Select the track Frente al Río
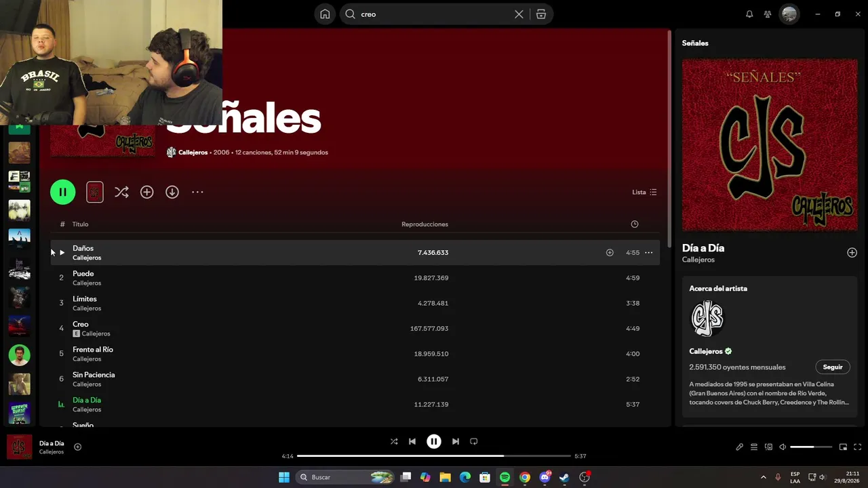The height and width of the screenshot is (488, 868). (355, 354)
